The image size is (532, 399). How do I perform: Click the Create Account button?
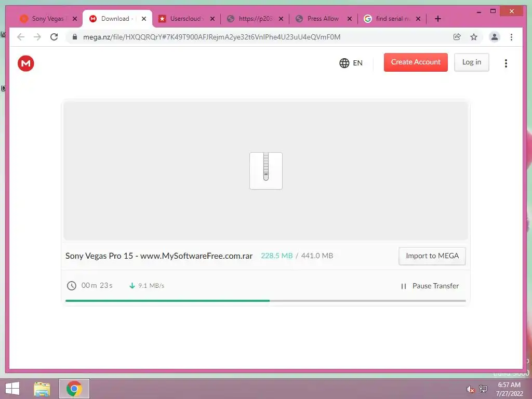tap(416, 62)
